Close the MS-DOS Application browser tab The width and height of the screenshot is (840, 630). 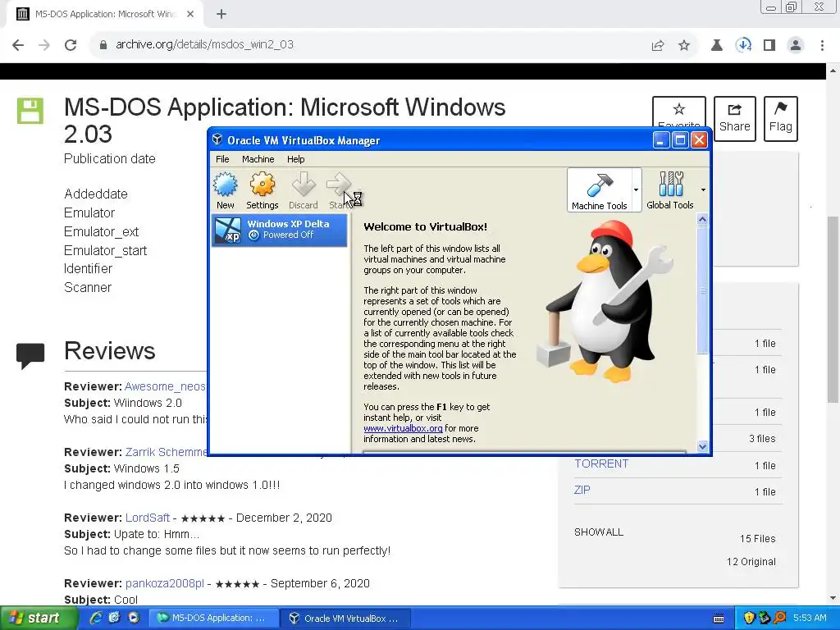190,15
